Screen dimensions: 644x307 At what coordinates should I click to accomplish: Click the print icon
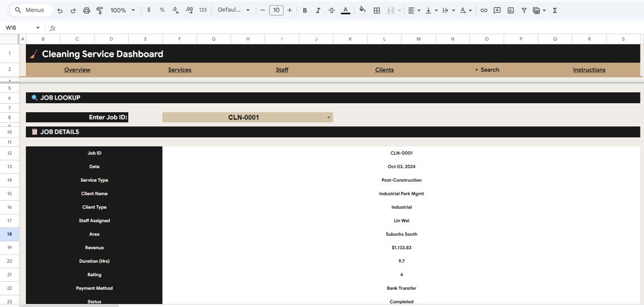[86, 10]
